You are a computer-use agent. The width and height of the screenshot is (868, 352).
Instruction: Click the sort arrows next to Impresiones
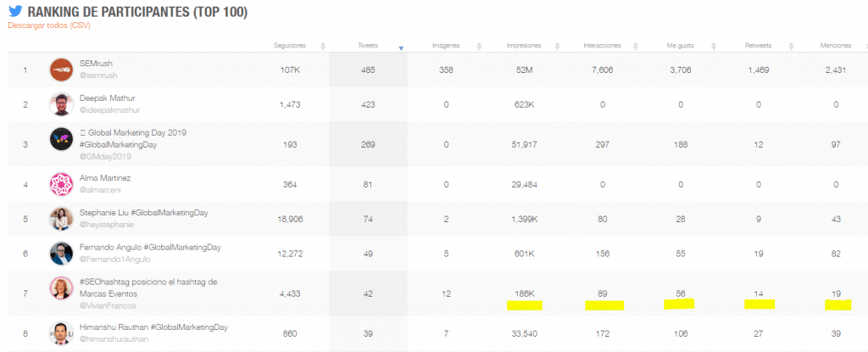pyautogui.click(x=558, y=46)
